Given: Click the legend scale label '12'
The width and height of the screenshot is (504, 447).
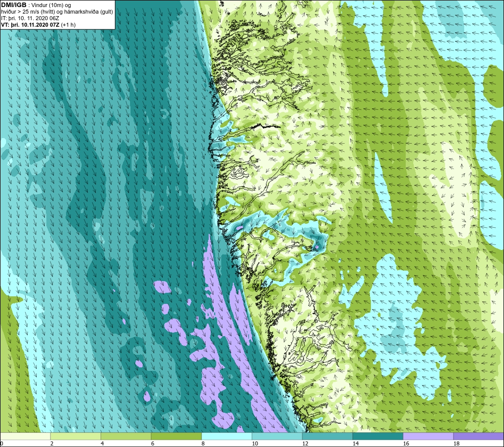Looking at the screenshot, I should tap(305, 444).
